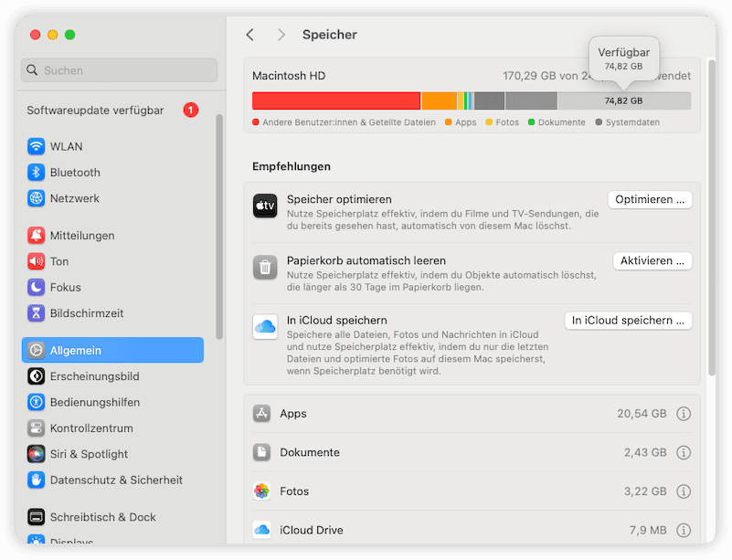Click the Optimieren ... button
The height and width of the screenshot is (560, 732).
coord(650,199)
